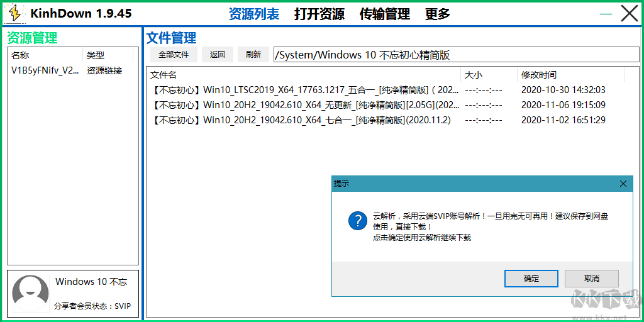Open the 资源列表 tab
This screenshot has height=322, width=644.
(x=254, y=14)
